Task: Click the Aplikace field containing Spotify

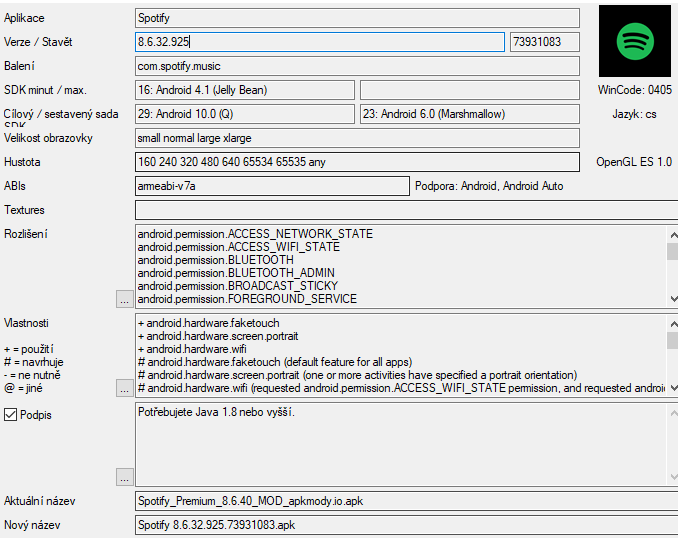Action: click(x=357, y=18)
